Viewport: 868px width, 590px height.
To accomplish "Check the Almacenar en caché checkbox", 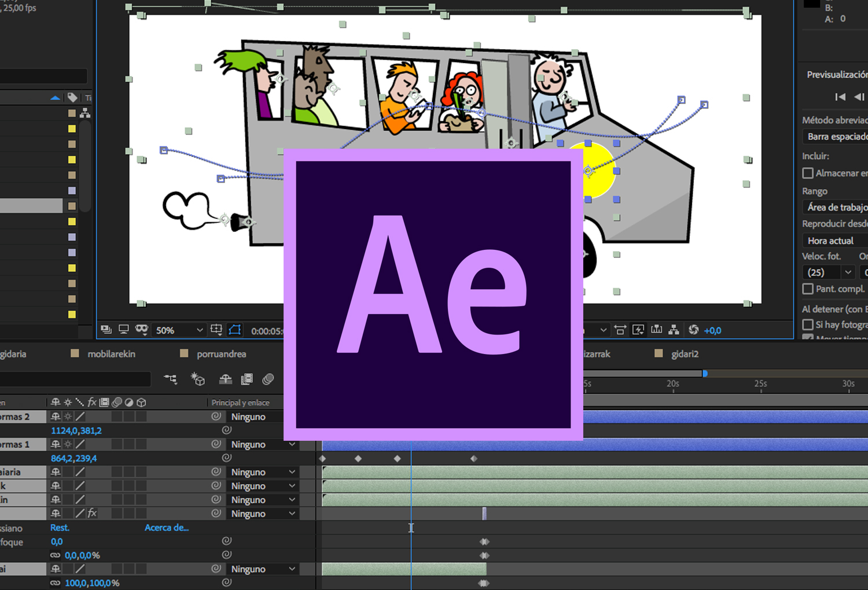I will pos(808,173).
